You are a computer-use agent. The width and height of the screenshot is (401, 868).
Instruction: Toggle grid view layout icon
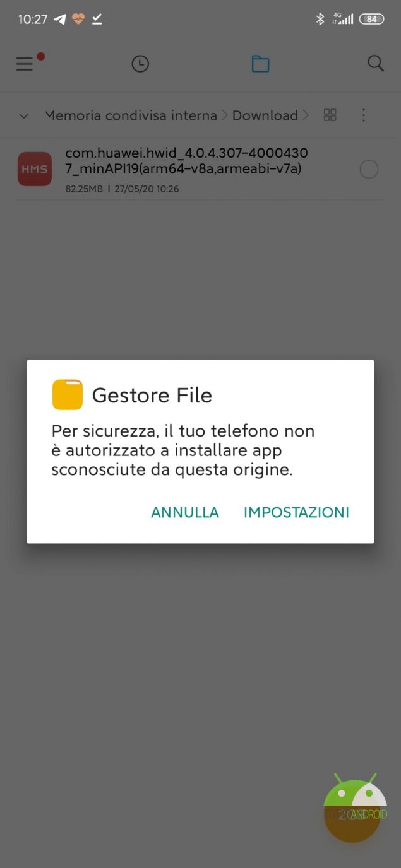pyautogui.click(x=330, y=115)
